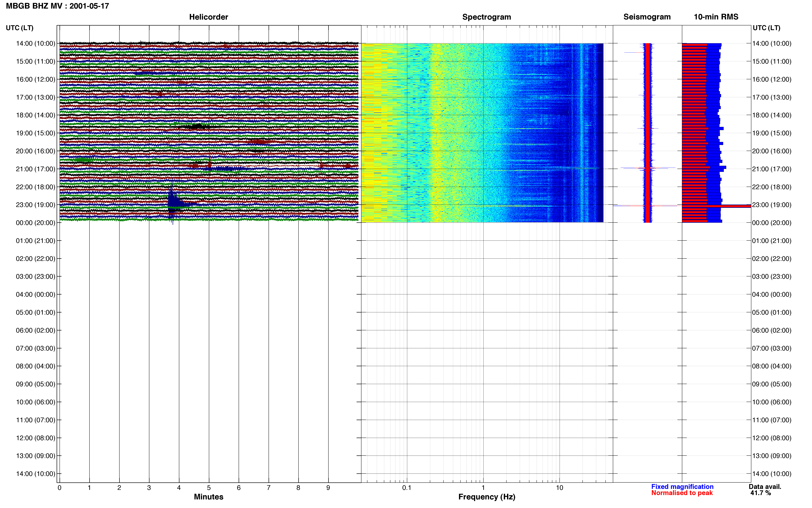Click '22:00 (18:00)' tick beside the Helicorder
The image size is (812, 508).
coord(36,187)
